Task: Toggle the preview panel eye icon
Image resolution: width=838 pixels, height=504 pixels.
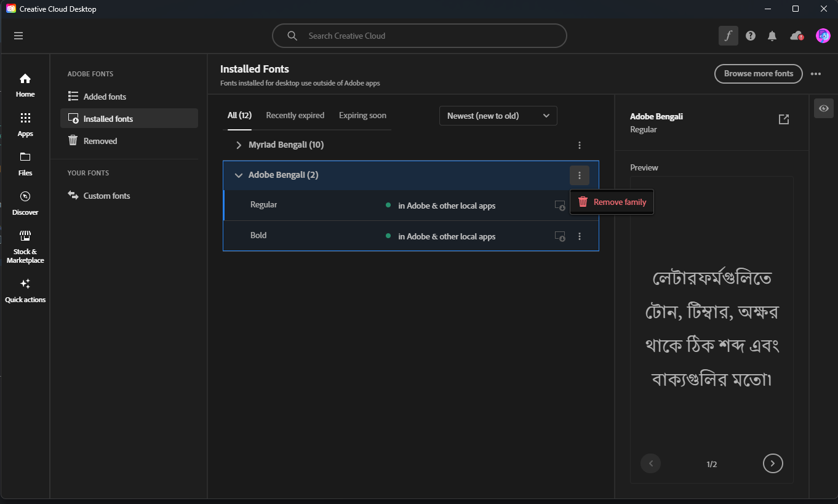Action: [x=824, y=108]
